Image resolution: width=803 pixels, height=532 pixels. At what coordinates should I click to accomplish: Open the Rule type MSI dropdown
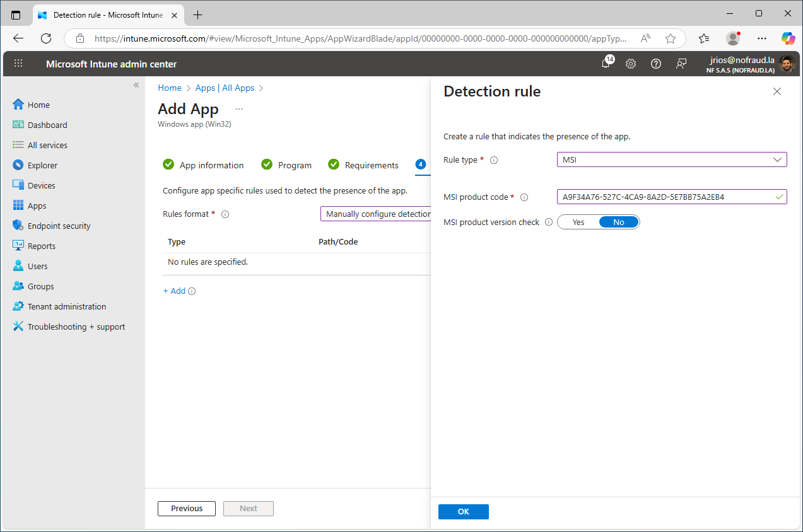click(672, 159)
